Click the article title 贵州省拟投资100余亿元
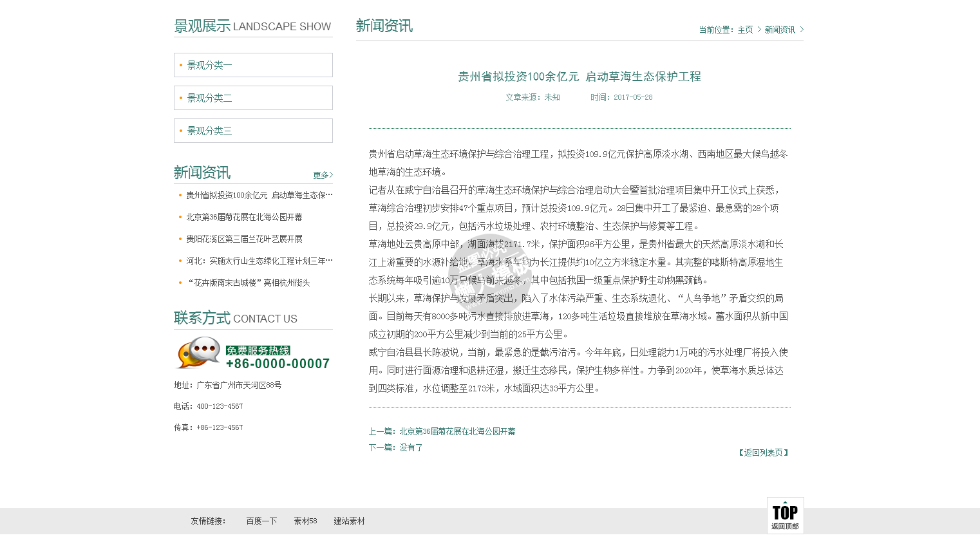 tap(579, 77)
